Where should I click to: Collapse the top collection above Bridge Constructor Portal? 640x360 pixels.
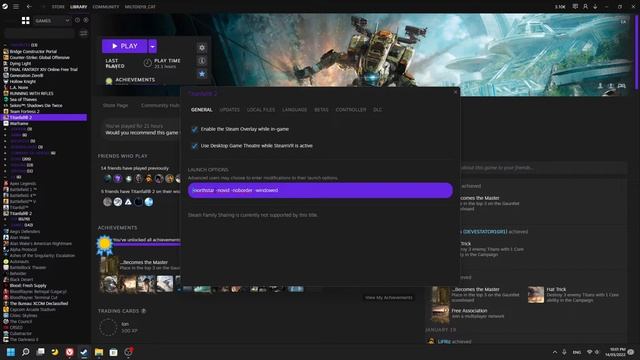(x=5, y=45)
